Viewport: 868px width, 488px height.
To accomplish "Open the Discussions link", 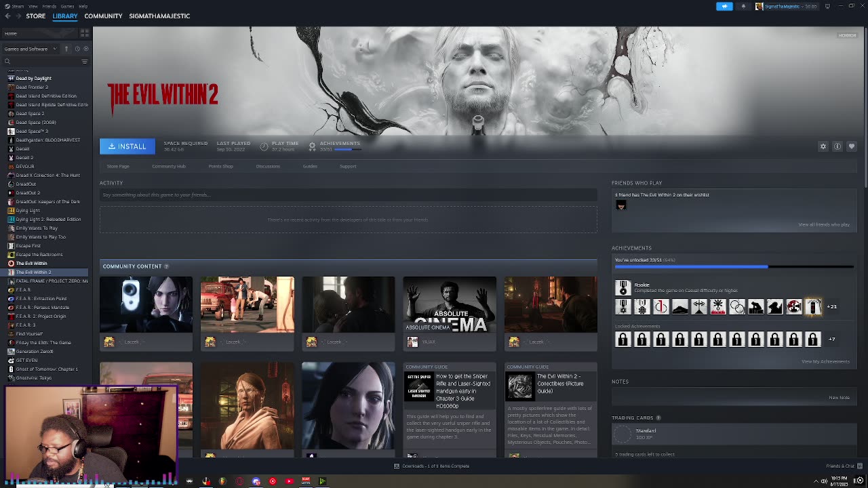I will point(268,166).
